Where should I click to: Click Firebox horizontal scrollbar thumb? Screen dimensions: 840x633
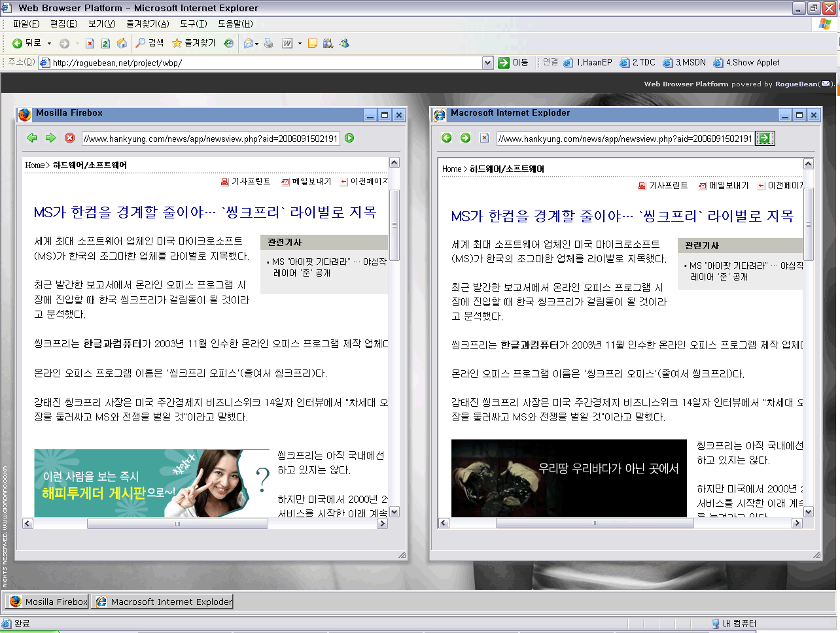tap(177, 524)
